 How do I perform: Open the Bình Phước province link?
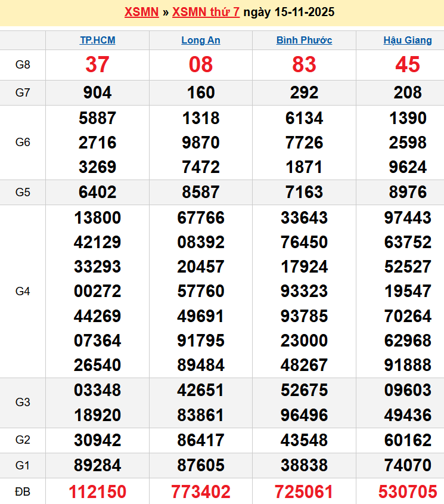pos(304,41)
